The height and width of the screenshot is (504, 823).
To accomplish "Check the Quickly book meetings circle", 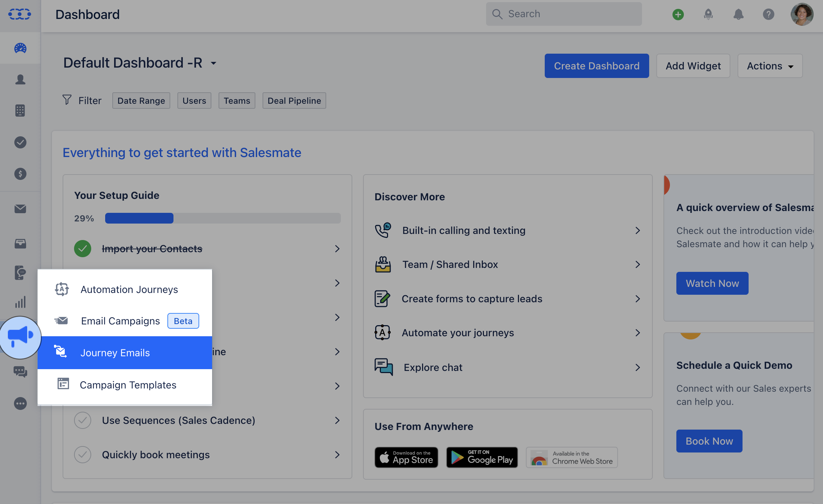I will (83, 455).
